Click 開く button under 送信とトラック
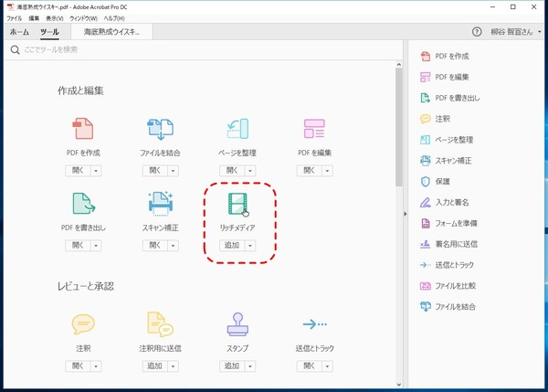Viewport: 548px width, 392px height. point(310,366)
